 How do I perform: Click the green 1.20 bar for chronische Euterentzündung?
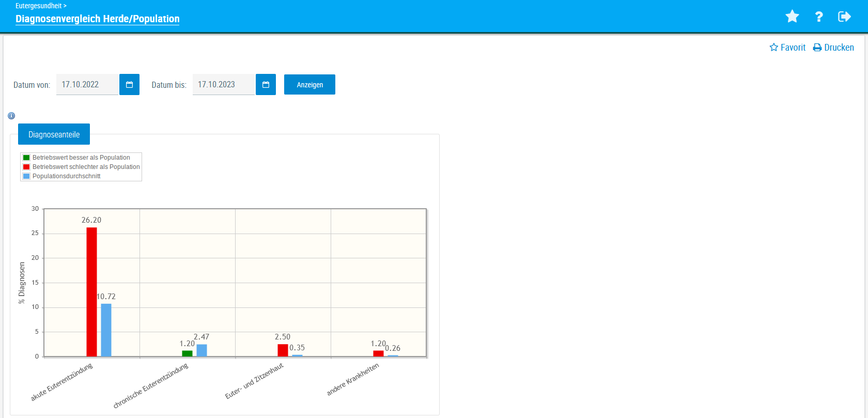tap(187, 353)
